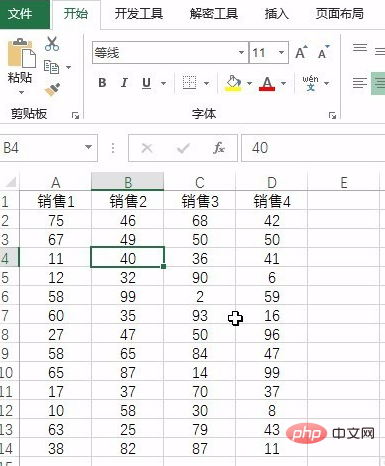The height and width of the screenshot is (466, 385).
Task: Switch to the 解密工具 tab
Action: click(x=214, y=14)
